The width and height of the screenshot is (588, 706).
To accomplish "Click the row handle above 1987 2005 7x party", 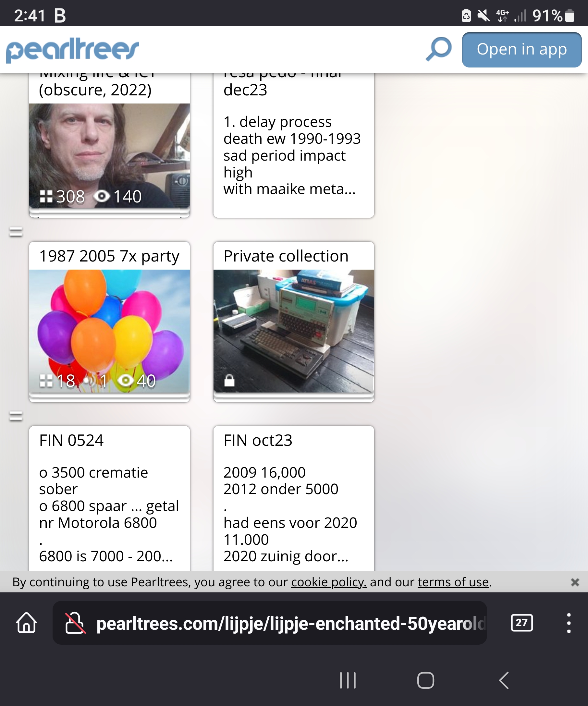I will 16,232.
